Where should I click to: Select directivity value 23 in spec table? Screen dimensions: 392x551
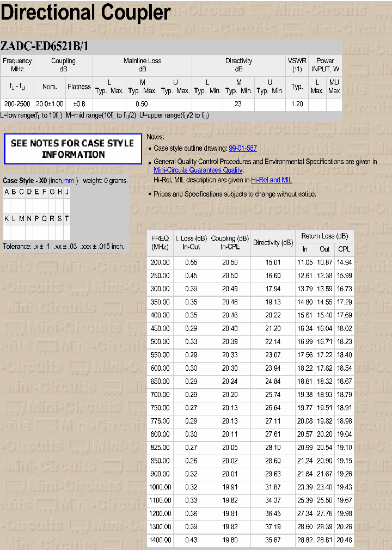(x=238, y=104)
